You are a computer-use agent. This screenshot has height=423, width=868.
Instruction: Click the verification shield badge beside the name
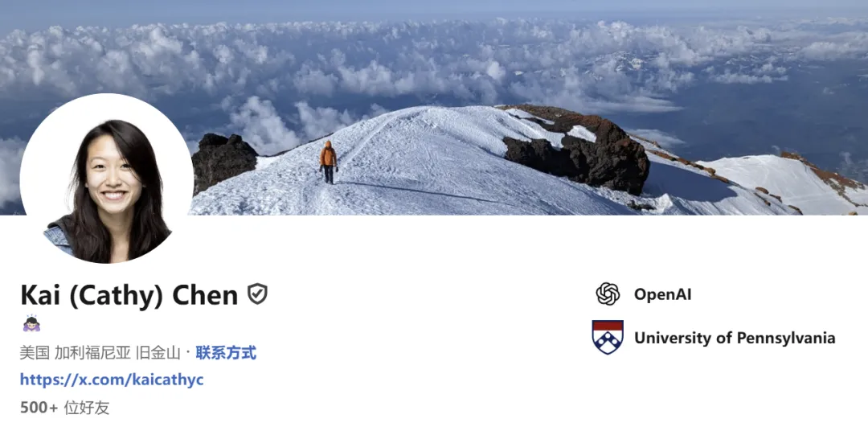tap(257, 294)
